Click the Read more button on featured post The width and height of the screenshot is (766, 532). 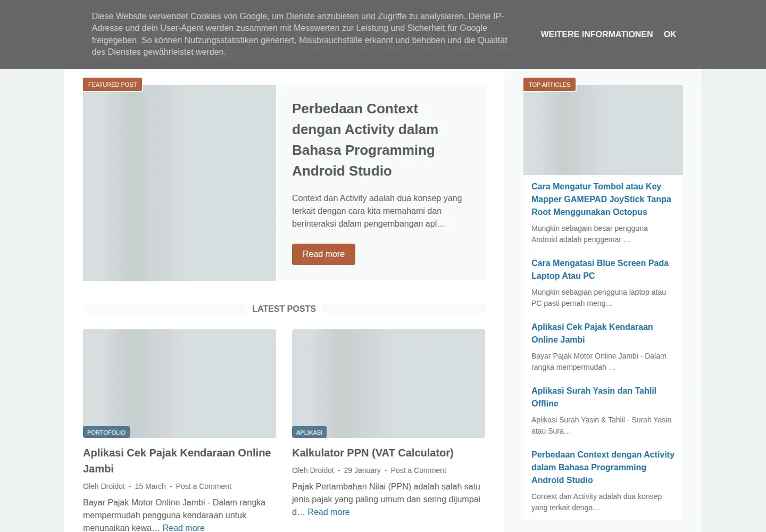coord(323,254)
